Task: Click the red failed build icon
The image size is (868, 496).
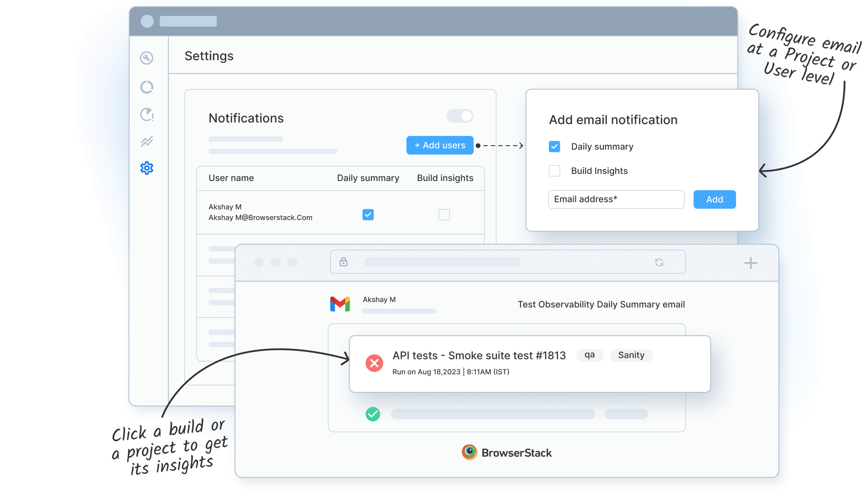Action: tap(374, 363)
